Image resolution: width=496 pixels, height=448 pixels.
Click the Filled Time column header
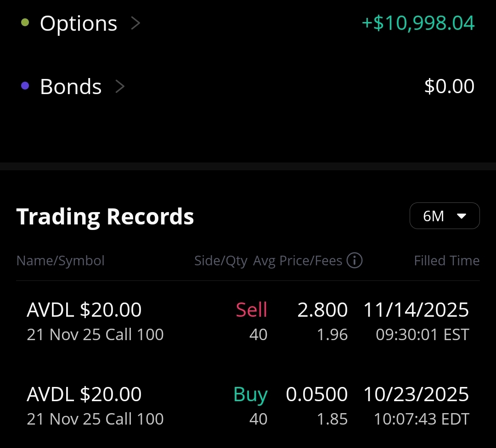[x=447, y=261]
